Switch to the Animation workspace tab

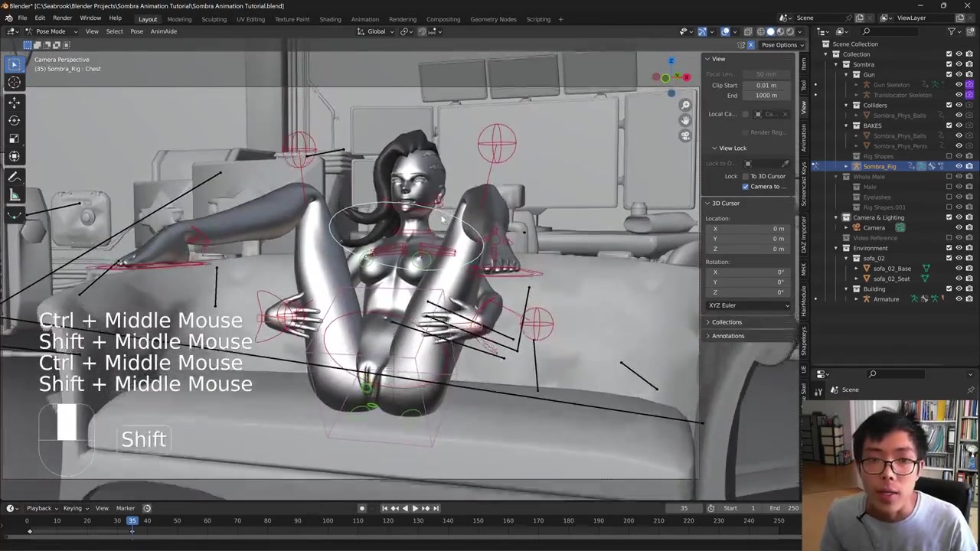point(364,19)
